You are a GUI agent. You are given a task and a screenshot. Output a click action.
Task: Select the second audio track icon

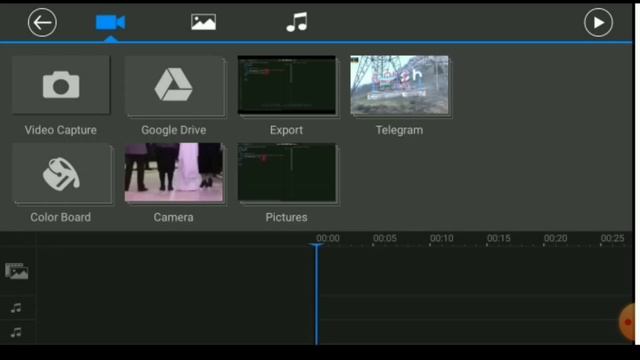tap(16, 332)
